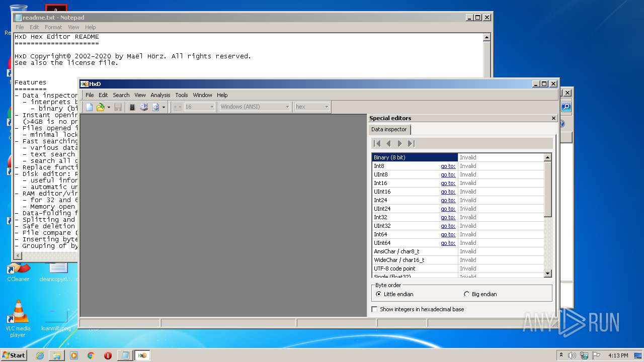Open the Notepad File menu
644x362 pixels.
click(x=20, y=27)
